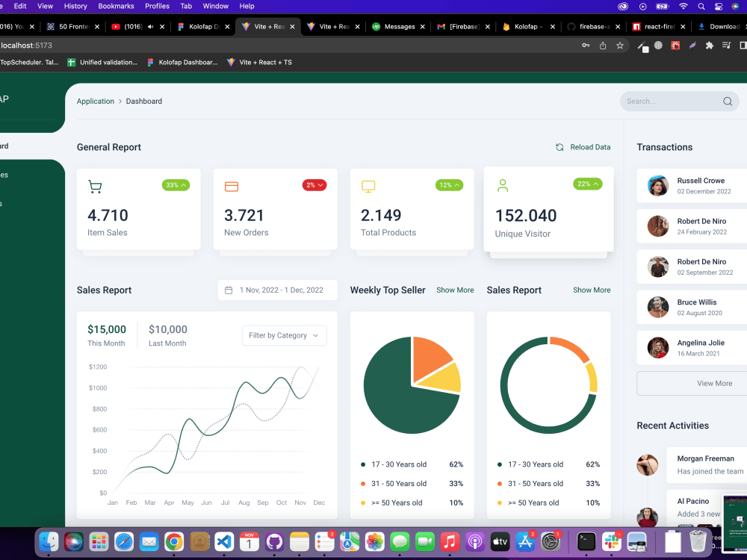This screenshot has width=747, height=560.
Task: Open Visual Studio Code from the dock
Action: pos(224,542)
